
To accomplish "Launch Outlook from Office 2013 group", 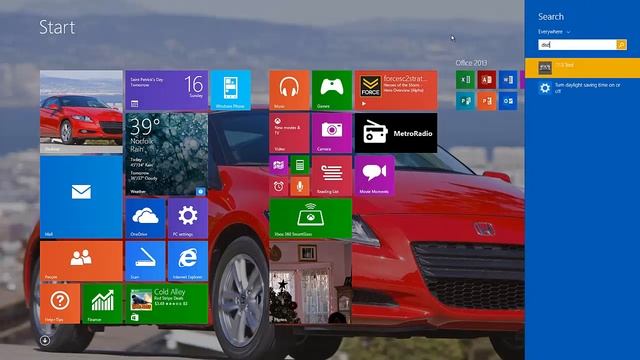I will pyautogui.click(x=508, y=101).
